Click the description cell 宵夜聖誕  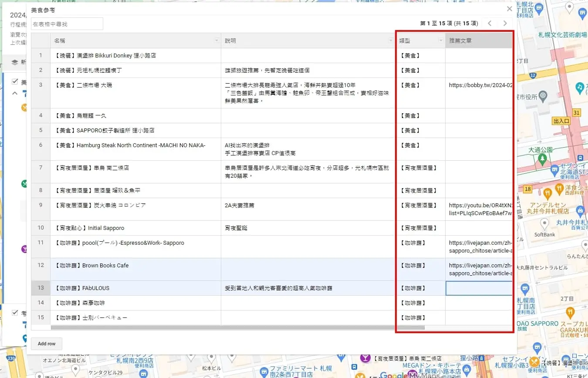click(308, 228)
